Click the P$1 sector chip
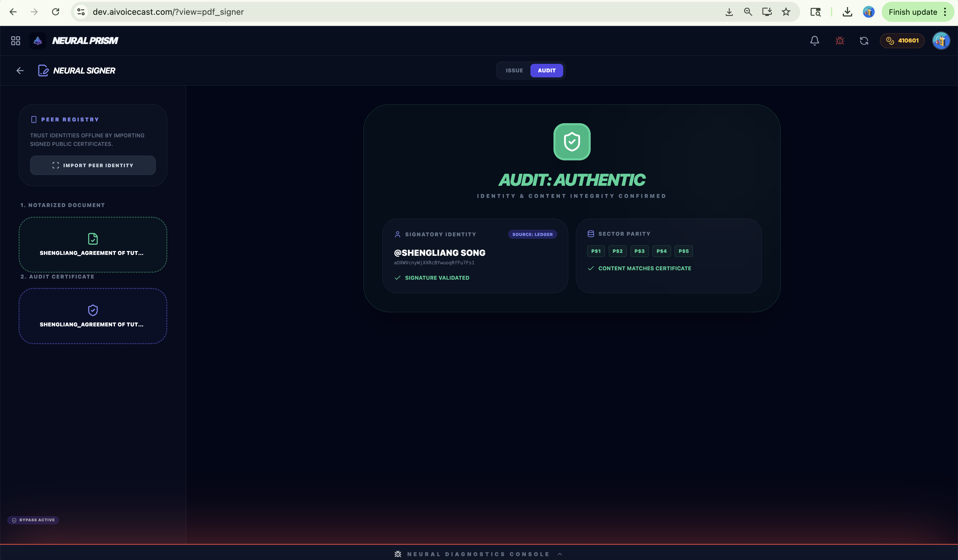 [x=596, y=251]
